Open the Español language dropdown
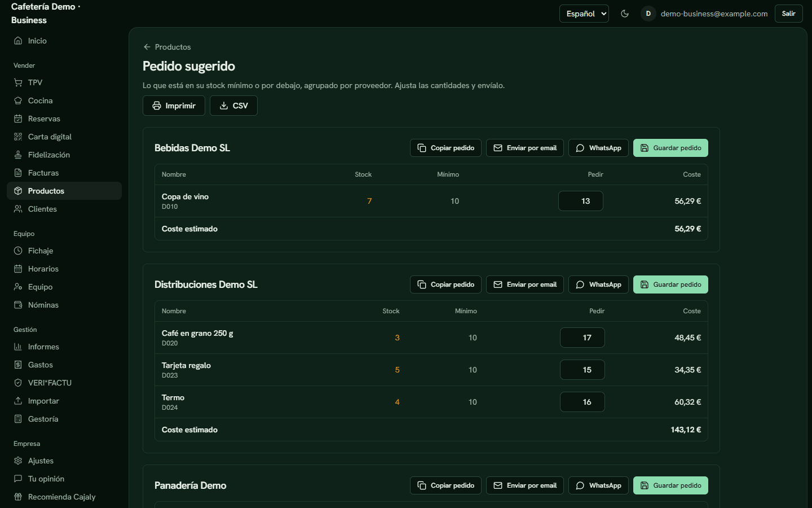 (584, 14)
